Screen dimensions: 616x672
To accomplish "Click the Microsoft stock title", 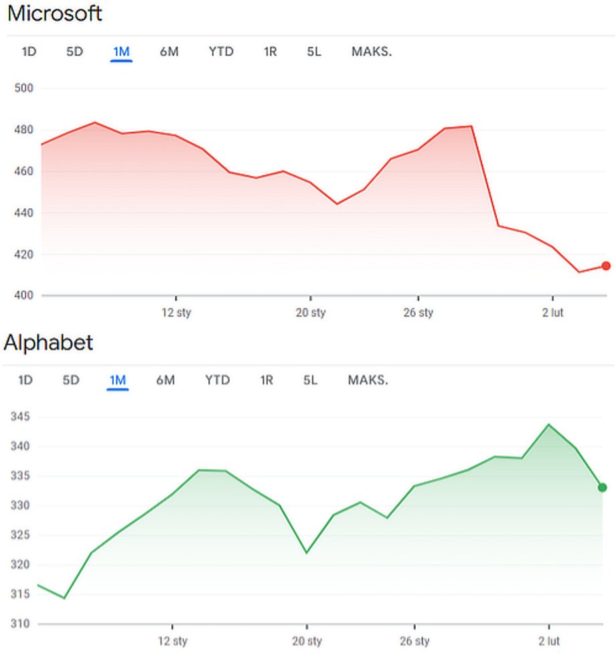I will (x=55, y=13).
